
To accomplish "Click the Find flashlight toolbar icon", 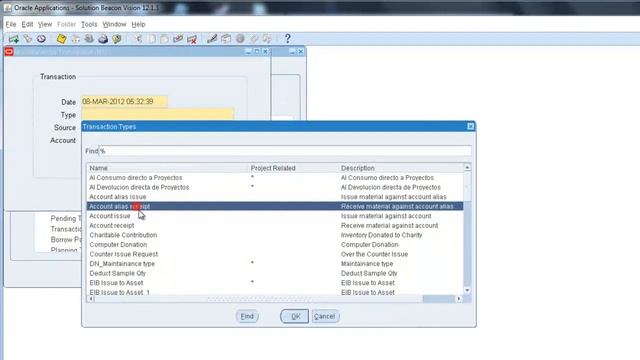I will (27, 39).
